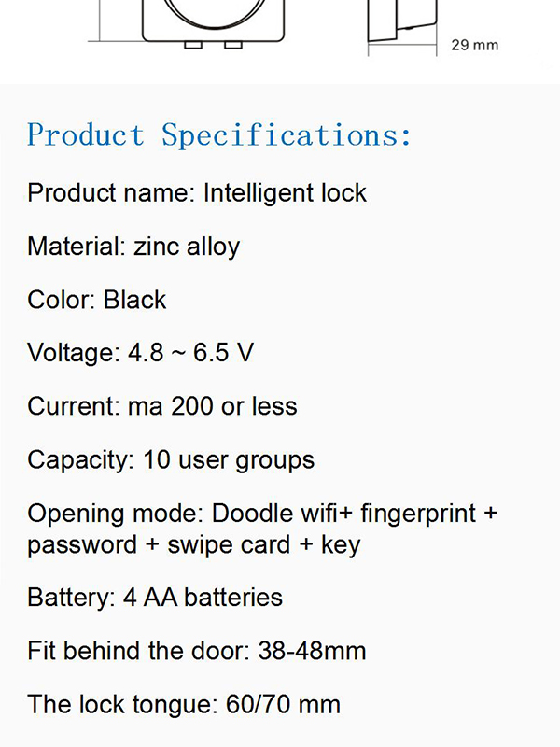Click the Opening mode: Doodle wifi line
The image size is (560, 747).
[x=262, y=514]
